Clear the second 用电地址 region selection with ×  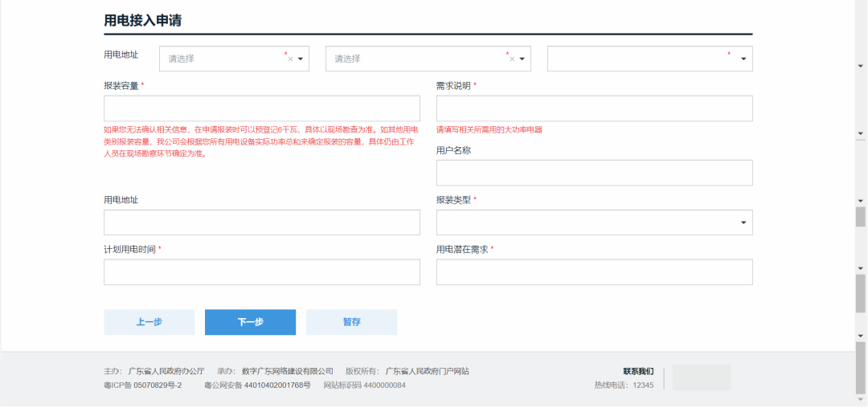click(512, 59)
